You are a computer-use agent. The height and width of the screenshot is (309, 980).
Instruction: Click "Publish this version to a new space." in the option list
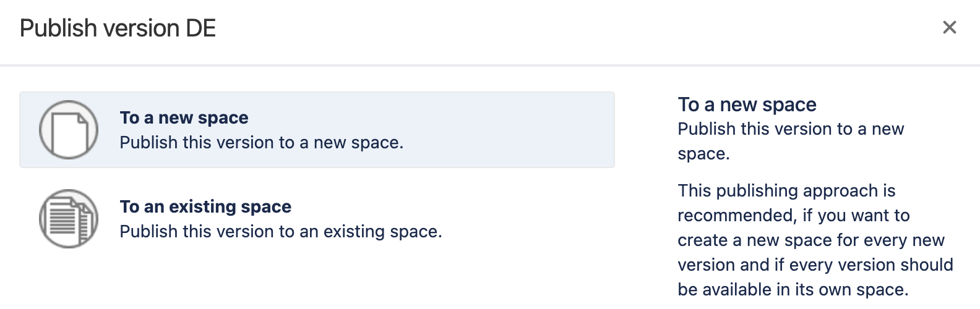point(261,143)
